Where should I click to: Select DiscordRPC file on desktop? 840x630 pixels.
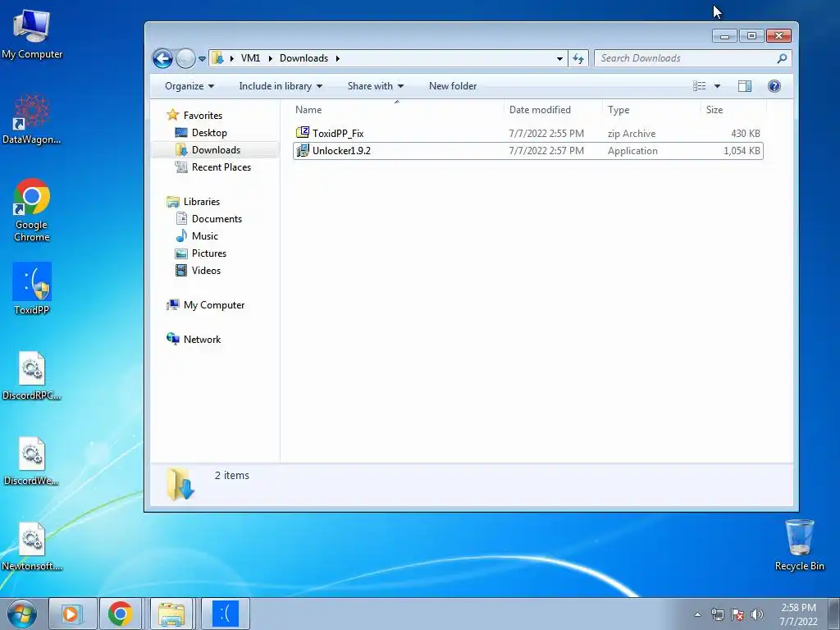click(x=32, y=376)
